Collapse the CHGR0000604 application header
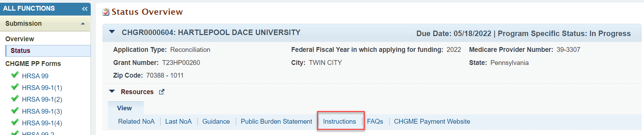 112,32
